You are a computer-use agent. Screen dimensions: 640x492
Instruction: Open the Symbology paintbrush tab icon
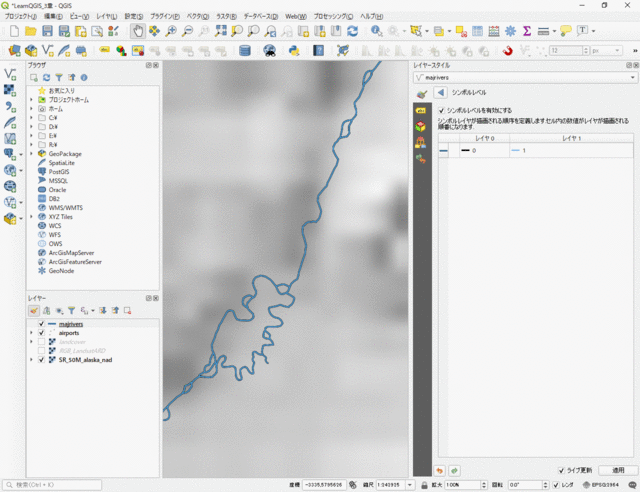[421, 93]
